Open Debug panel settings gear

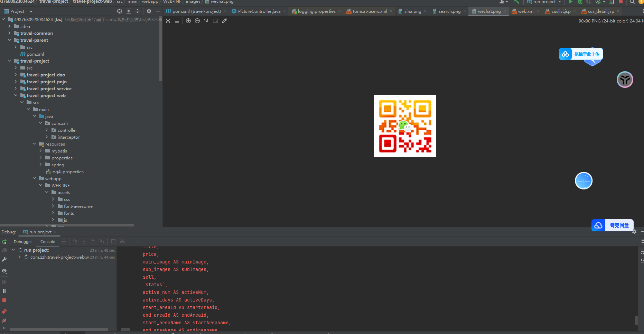[x=634, y=232]
